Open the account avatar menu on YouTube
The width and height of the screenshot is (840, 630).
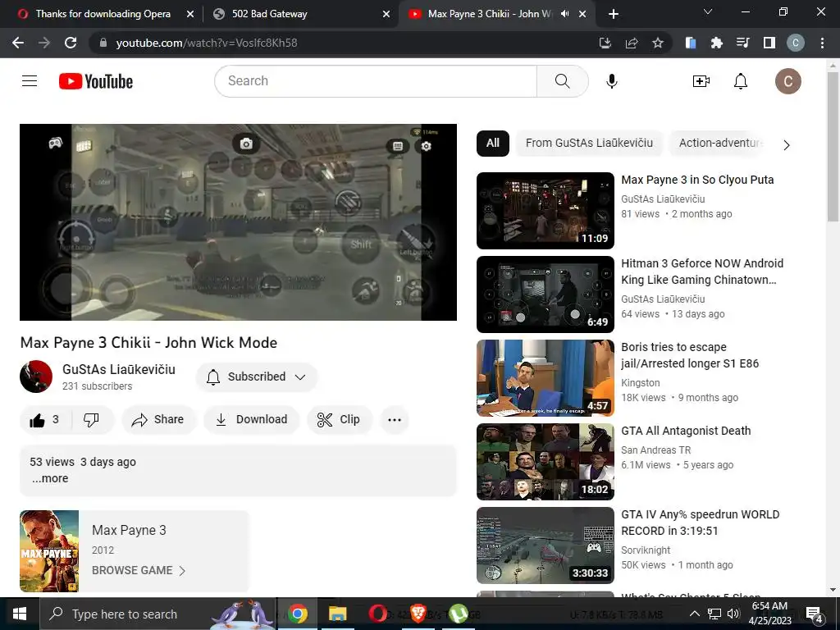point(788,81)
